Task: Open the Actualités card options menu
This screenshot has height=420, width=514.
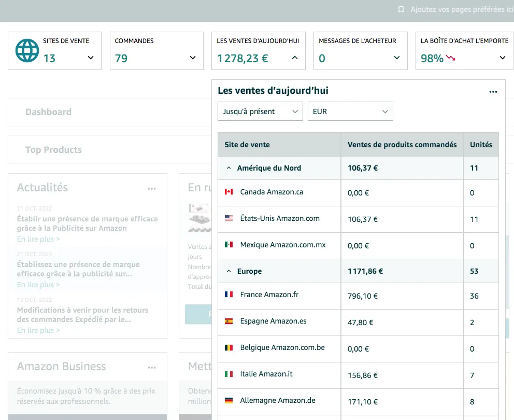Action: (x=152, y=189)
